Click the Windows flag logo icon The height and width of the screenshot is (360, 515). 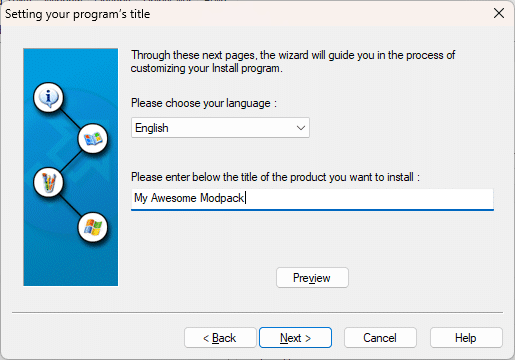point(93,227)
